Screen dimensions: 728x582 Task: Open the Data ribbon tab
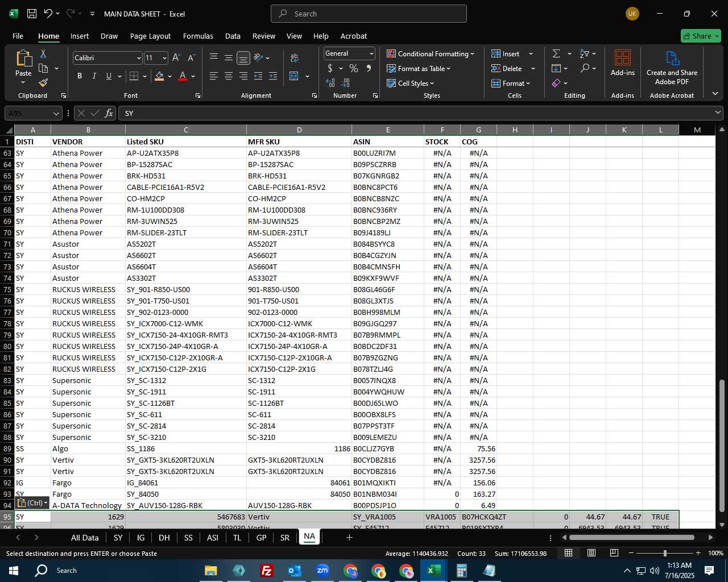click(x=233, y=36)
